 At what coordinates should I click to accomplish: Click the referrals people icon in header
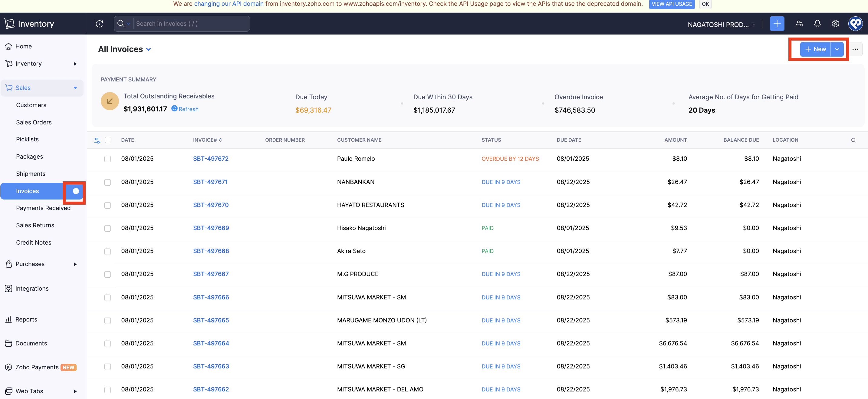[x=799, y=24]
